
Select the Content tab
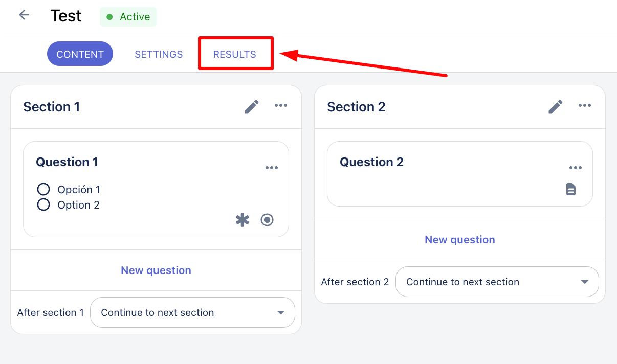click(x=80, y=54)
